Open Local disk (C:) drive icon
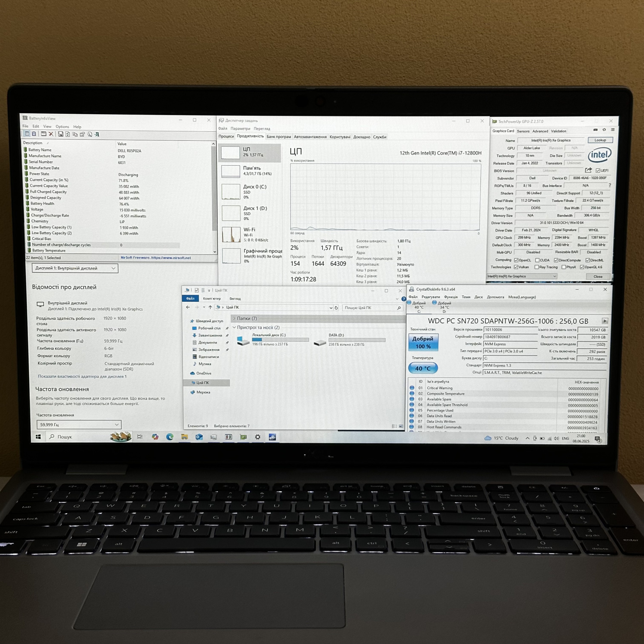Image resolution: width=644 pixels, height=644 pixels. [243, 341]
